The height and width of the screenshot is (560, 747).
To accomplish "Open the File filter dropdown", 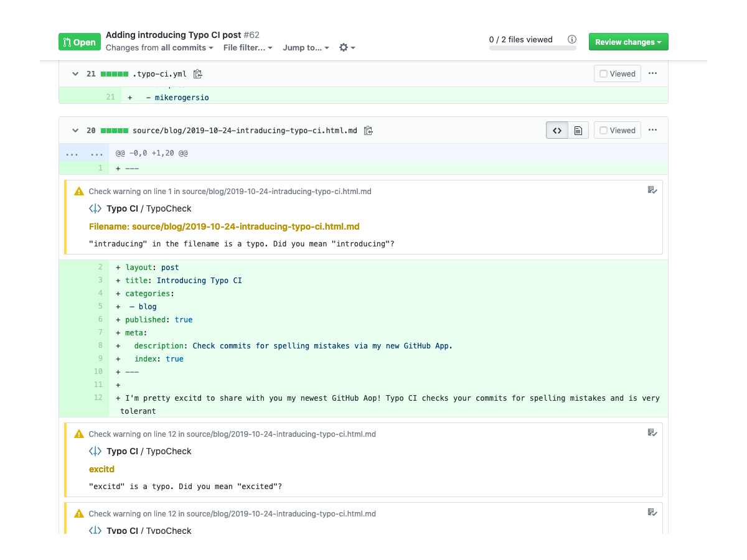I will tap(248, 48).
